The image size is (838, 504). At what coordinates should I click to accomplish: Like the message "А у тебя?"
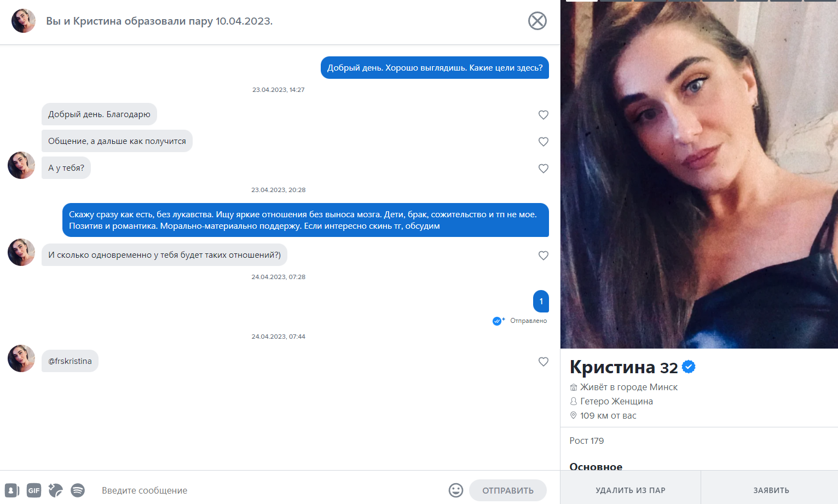tap(543, 169)
